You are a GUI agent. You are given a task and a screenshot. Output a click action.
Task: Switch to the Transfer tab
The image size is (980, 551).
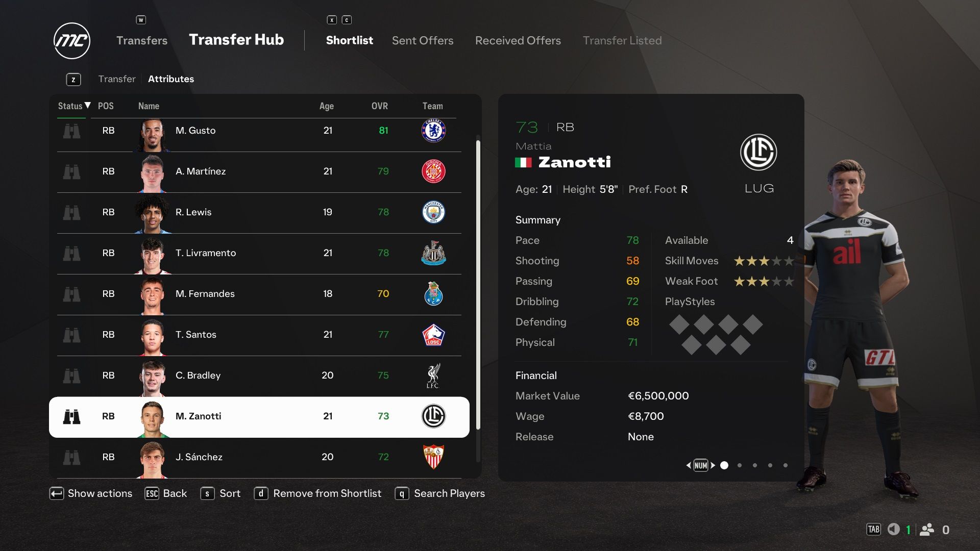pyautogui.click(x=116, y=79)
